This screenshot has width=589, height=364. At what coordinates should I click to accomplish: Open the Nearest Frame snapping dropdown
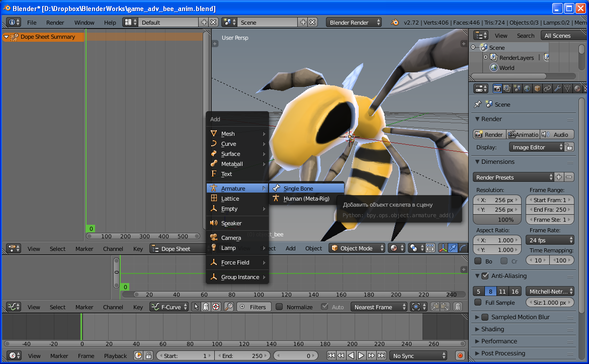point(379,307)
